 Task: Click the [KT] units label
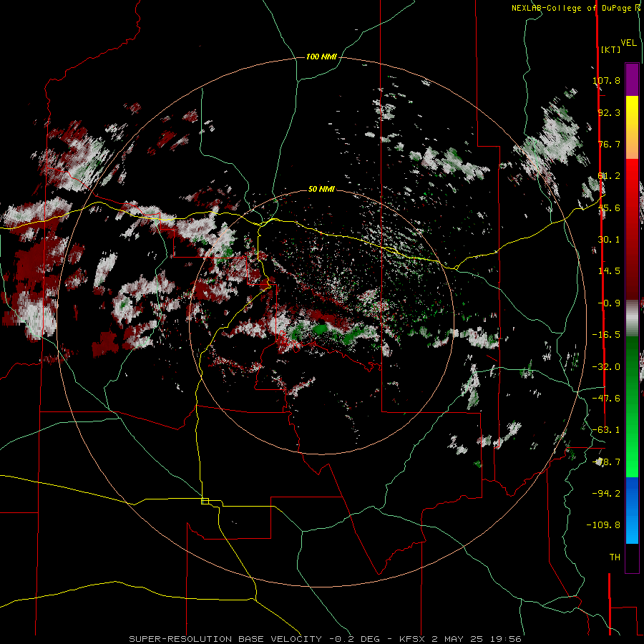(611, 49)
